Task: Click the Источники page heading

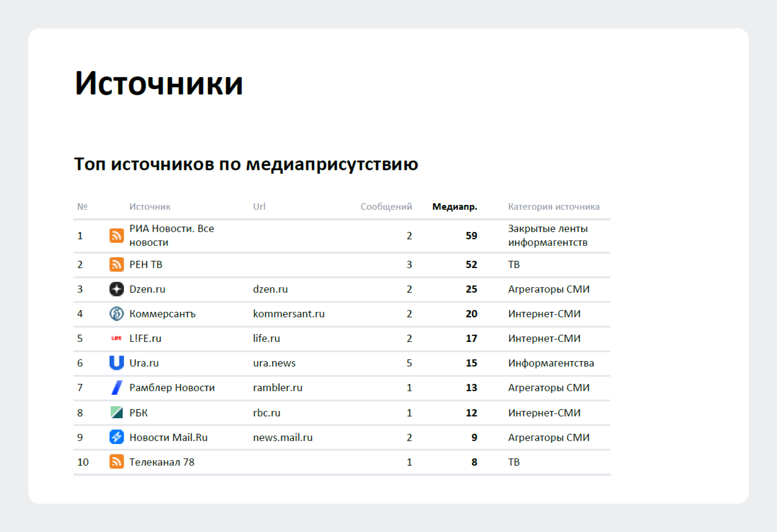Action: tap(159, 83)
